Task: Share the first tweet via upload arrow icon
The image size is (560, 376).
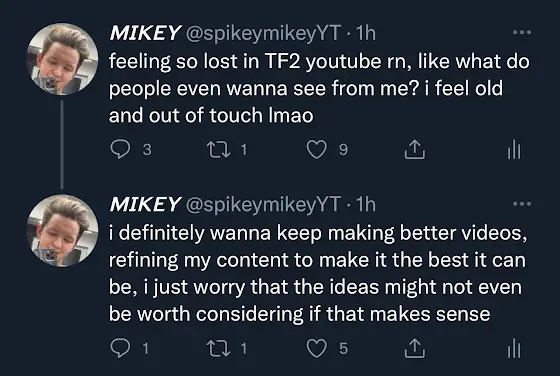Action: click(x=415, y=149)
